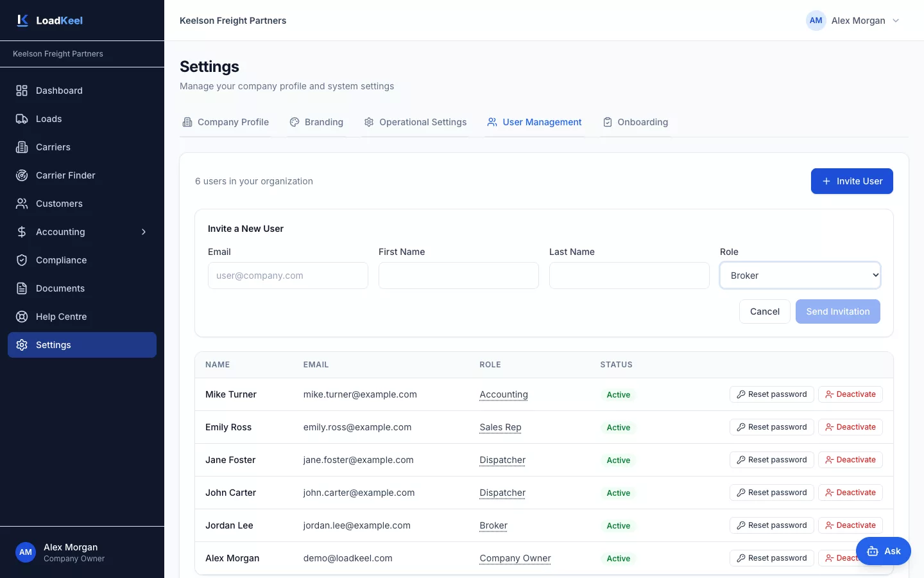924x578 pixels.
Task: Reset password for Jane Foster
Action: pos(772,460)
